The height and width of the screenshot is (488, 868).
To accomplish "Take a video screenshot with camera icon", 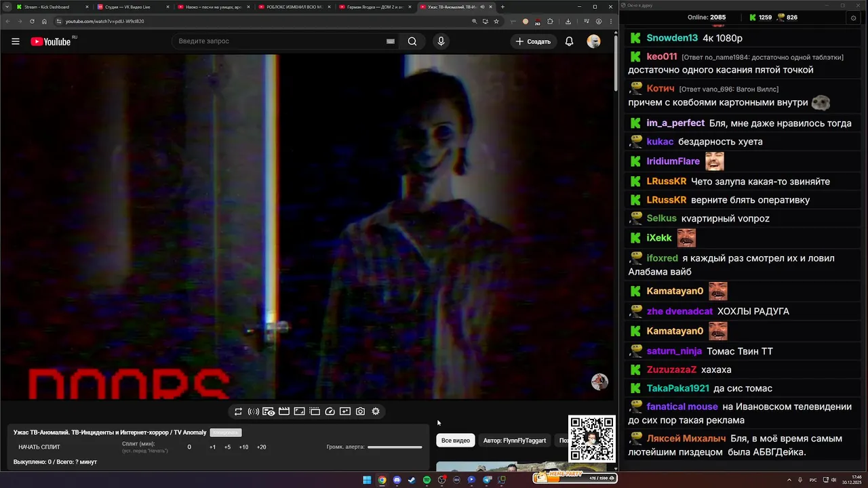I will coord(360,411).
